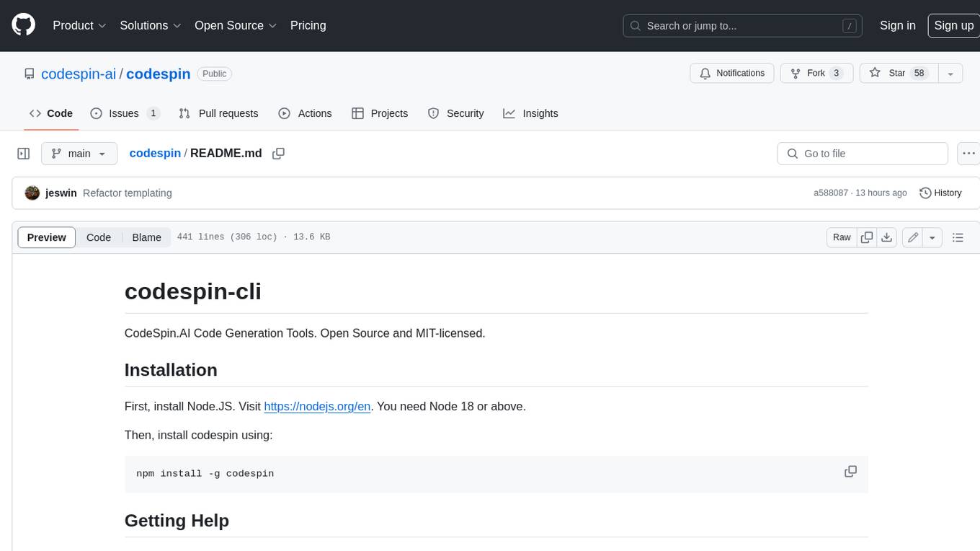Open the more file actions ellipsis menu
Screen dimensions: 980x551
click(968, 154)
